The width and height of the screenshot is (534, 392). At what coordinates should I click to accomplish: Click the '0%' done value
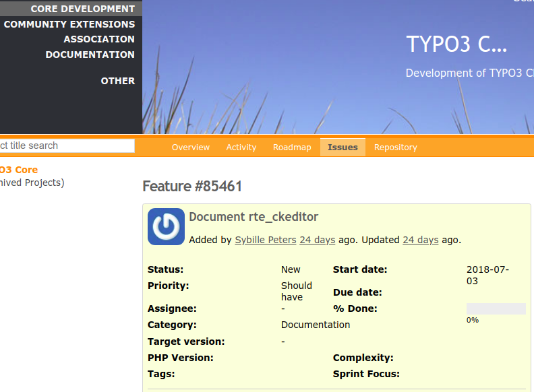click(473, 320)
